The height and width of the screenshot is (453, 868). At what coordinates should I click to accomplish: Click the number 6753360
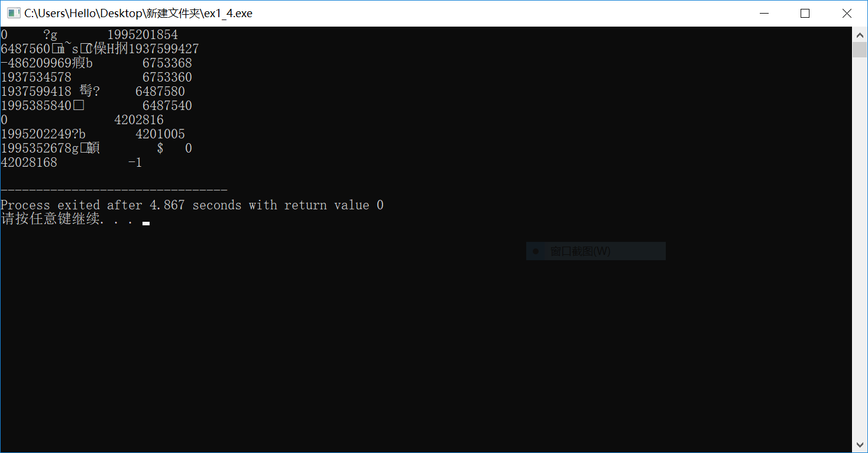(x=167, y=77)
